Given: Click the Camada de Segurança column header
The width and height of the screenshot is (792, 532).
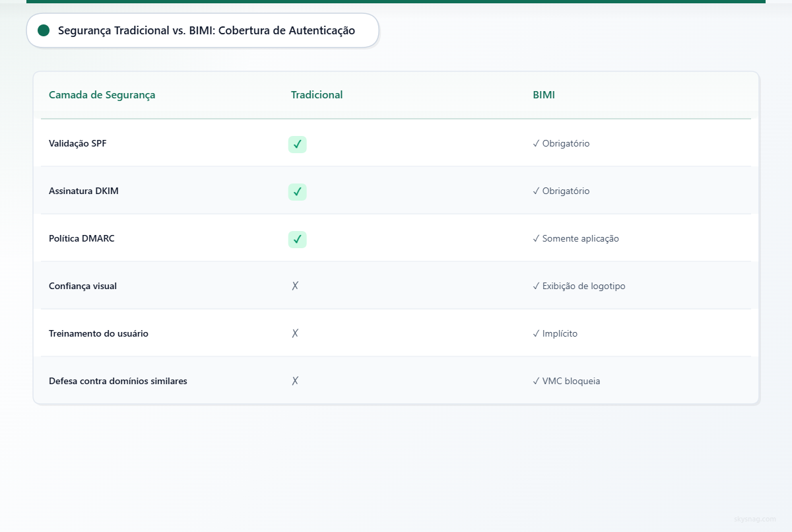Looking at the screenshot, I should (102, 94).
